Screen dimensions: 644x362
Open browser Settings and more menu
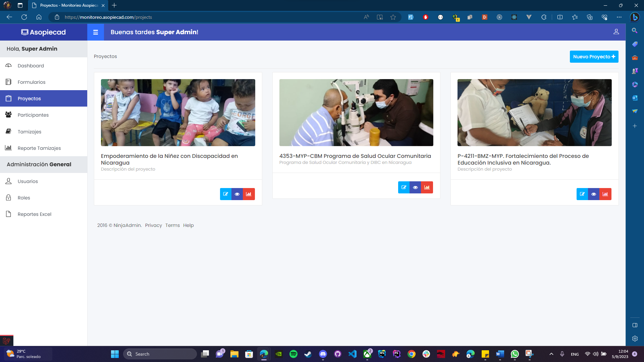coord(619,17)
